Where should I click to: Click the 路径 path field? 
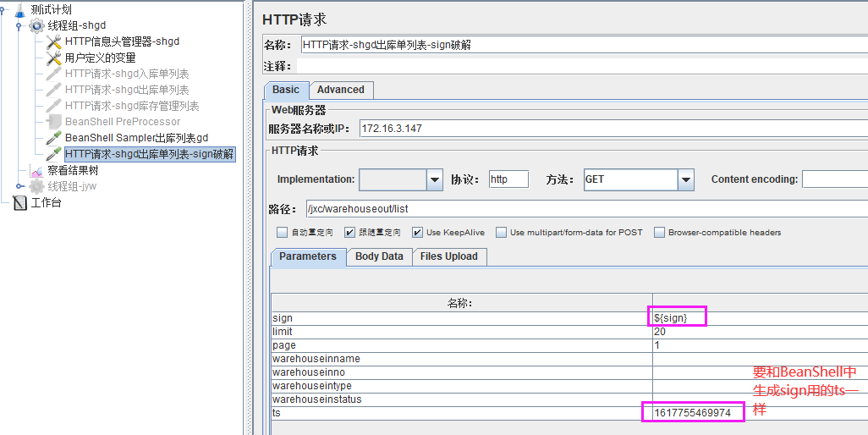(587, 209)
